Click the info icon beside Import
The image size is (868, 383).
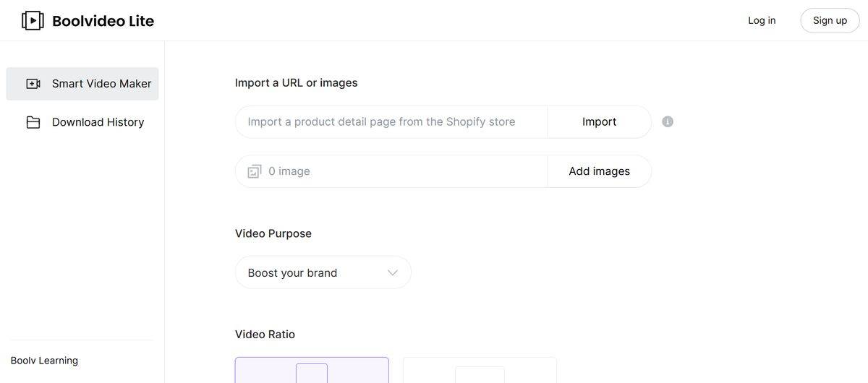coord(668,121)
